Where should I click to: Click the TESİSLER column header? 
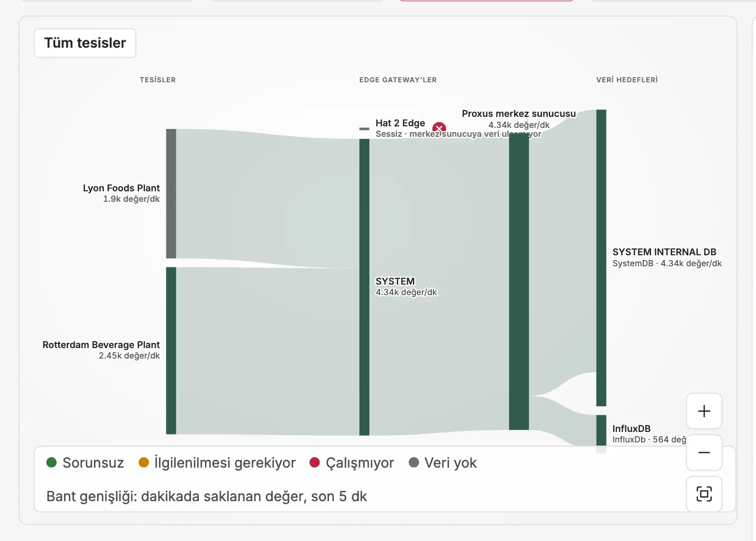click(158, 80)
